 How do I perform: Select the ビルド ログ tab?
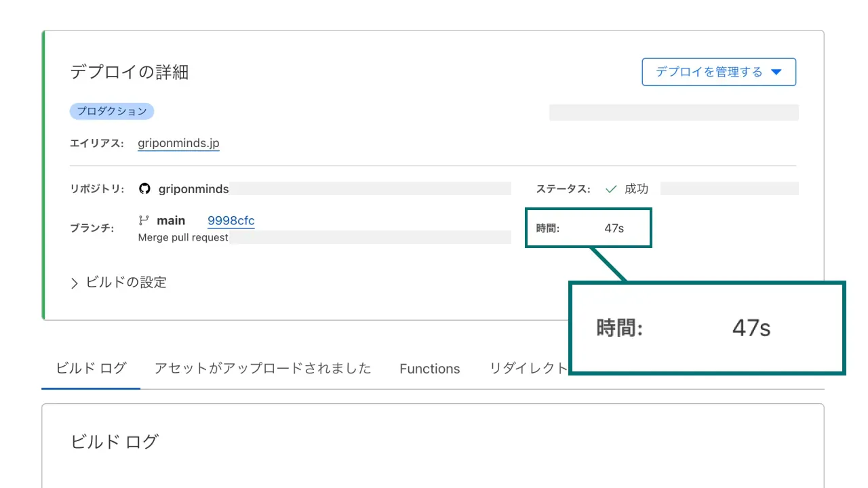(x=91, y=369)
